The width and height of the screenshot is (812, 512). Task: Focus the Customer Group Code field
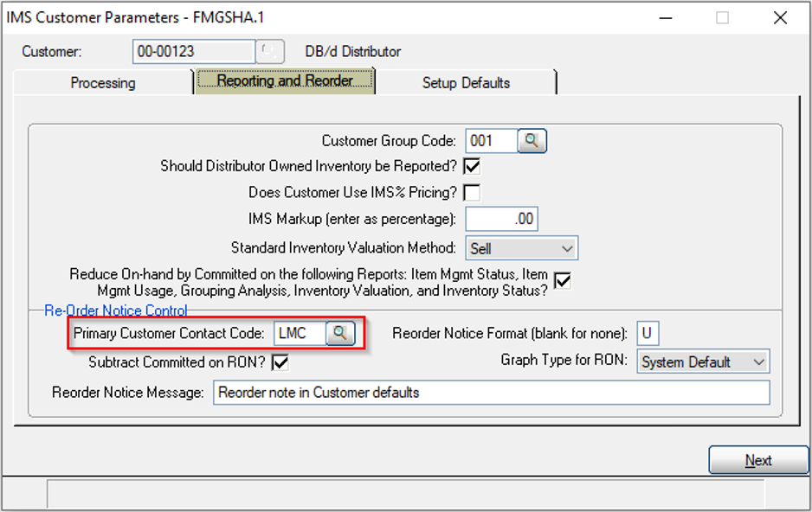[x=492, y=141]
